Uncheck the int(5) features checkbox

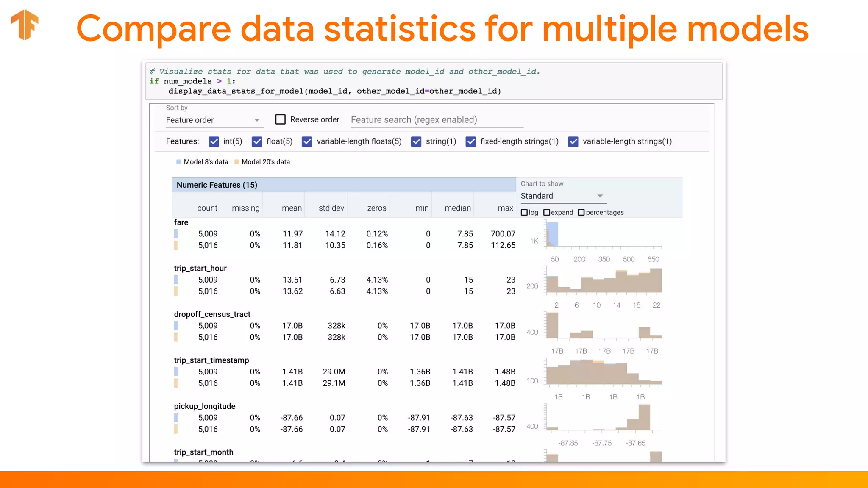[x=214, y=141]
